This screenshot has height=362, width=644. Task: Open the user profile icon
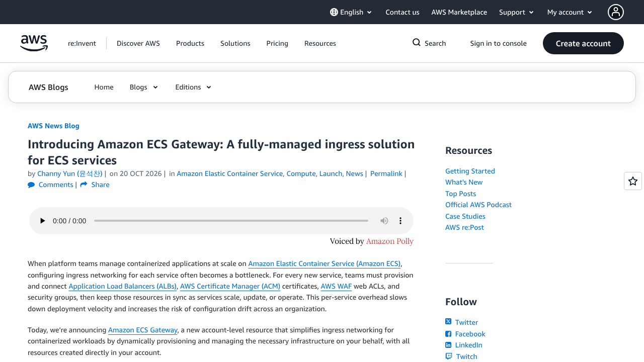coord(616,12)
